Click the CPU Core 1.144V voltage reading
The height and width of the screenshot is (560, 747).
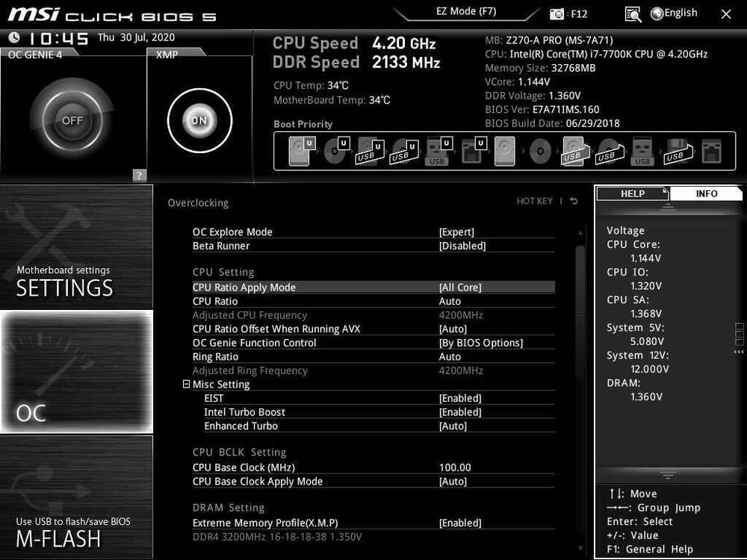(x=645, y=258)
